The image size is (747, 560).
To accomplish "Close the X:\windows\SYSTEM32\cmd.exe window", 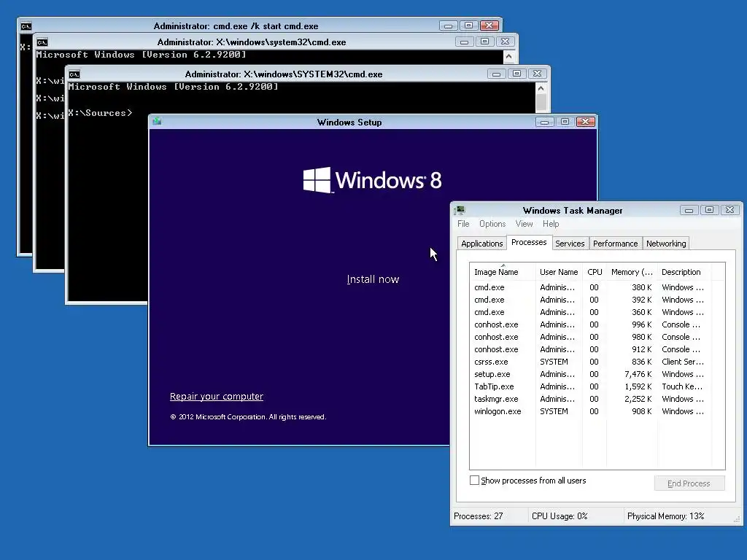I will (538, 74).
